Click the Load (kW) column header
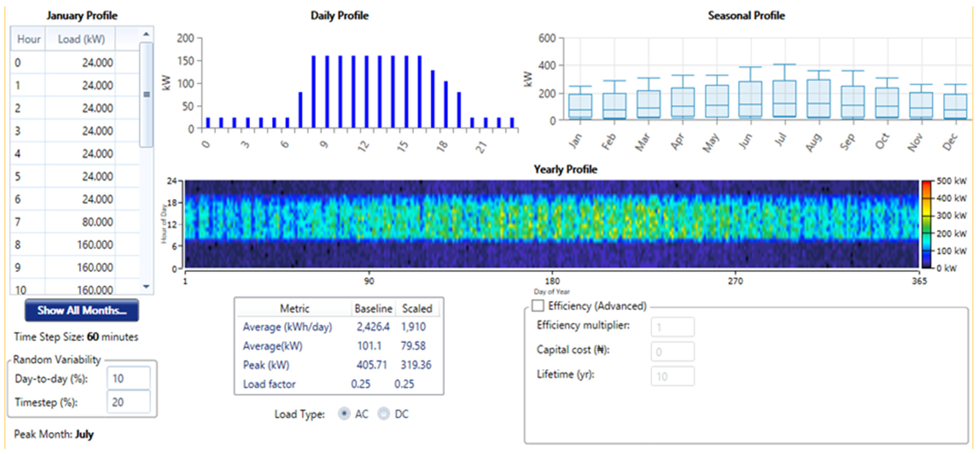The height and width of the screenshot is (454, 980). click(81, 39)
